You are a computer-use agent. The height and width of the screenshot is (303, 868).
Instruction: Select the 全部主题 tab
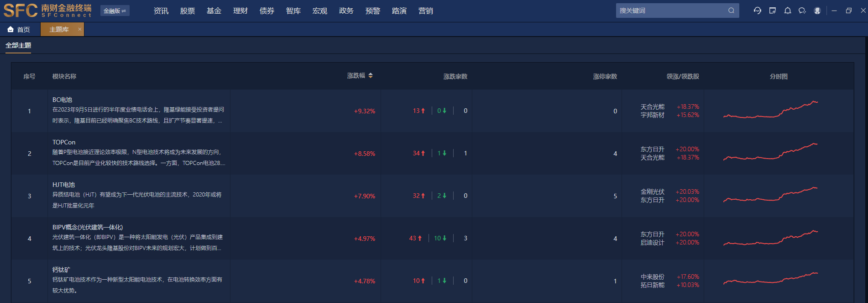(18, 45)
